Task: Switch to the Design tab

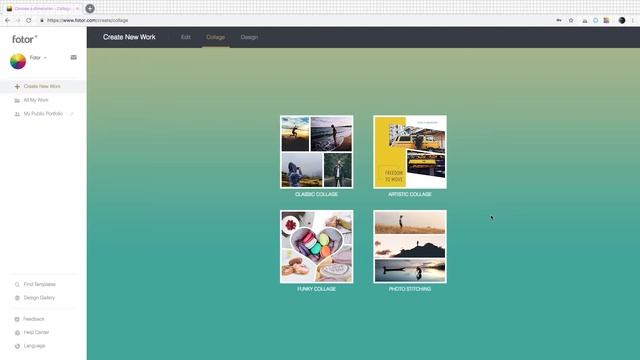Action: (249, 37)
